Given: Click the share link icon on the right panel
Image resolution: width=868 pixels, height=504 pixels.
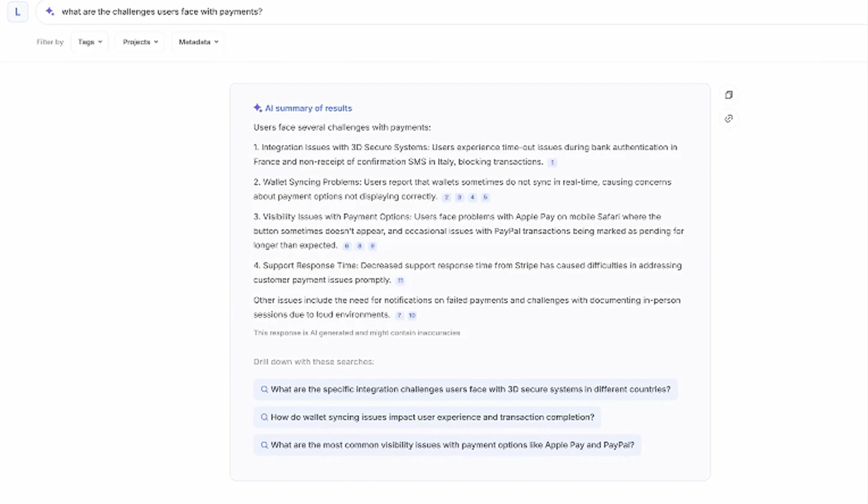Looking at the screenshot, I should (728, 119).
